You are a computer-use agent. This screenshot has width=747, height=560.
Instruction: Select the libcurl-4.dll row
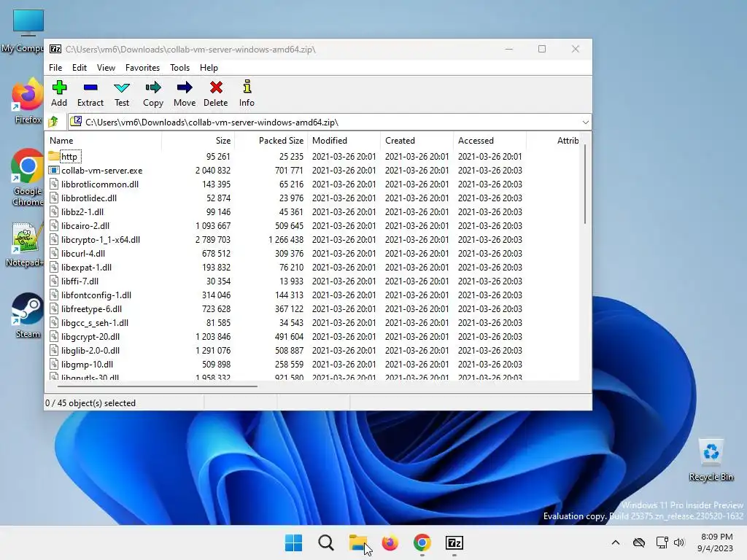(x=312, y=253)
